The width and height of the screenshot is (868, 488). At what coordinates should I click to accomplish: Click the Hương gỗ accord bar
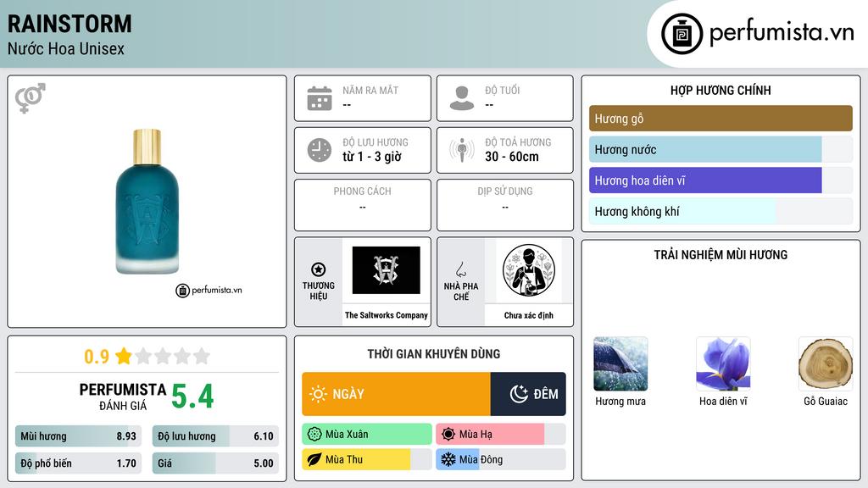pyautogui.click(x=721, y=119)
